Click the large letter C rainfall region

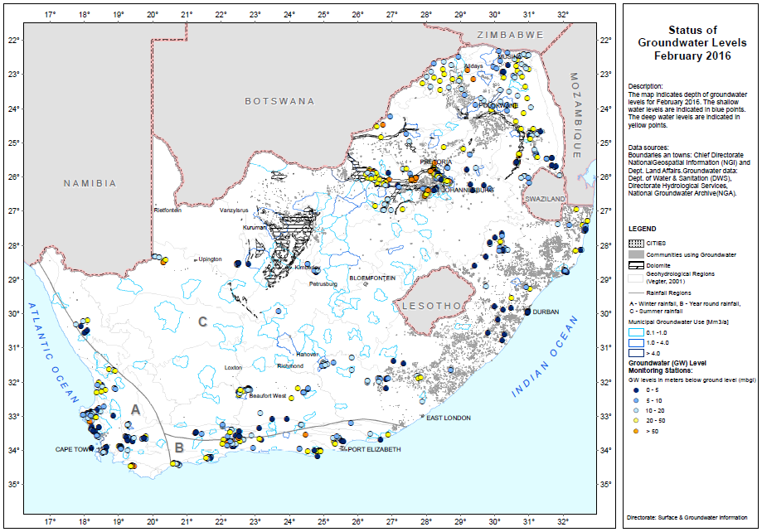click(x=201, y=322)
